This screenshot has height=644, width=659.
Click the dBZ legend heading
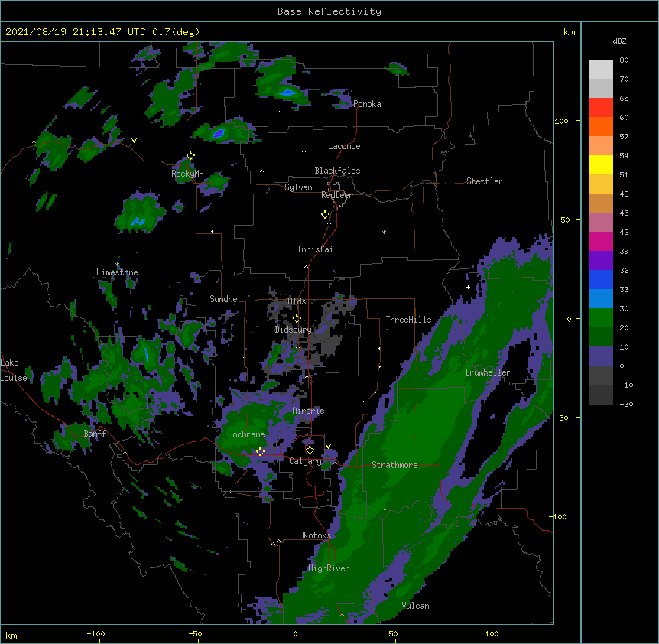click(x=619, y=41)
